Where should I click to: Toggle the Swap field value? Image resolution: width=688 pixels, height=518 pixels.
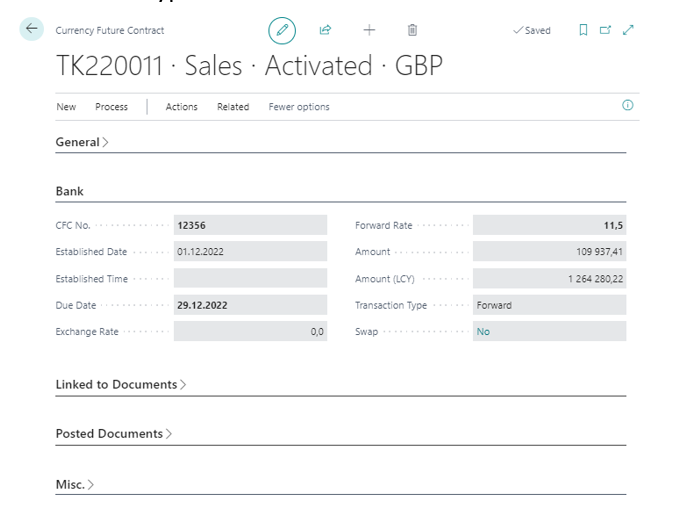(x=484, y=332)
